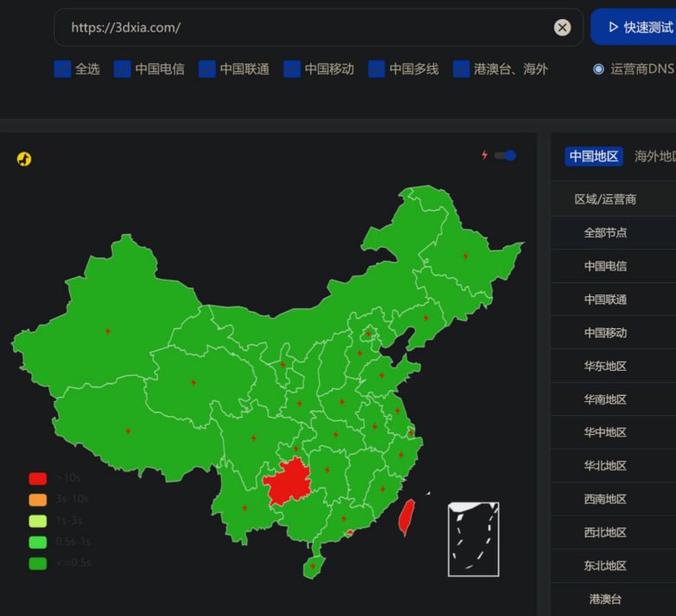
Task: Select the 华北地区 row
Action: [x=613, y=465]
